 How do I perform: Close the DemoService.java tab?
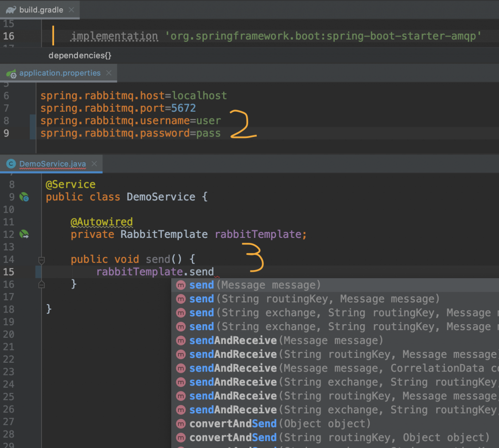[x=94, y=164]
